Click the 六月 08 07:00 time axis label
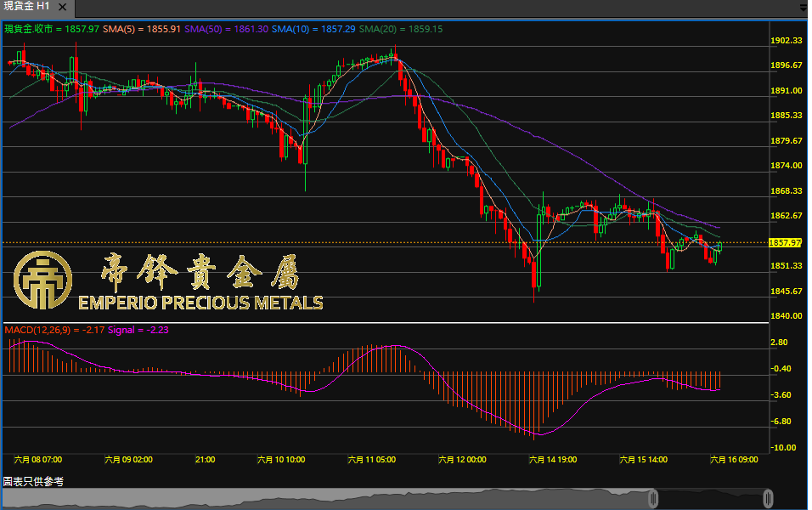The width and height of the screenshot is (812, 510). pos(38,459)
